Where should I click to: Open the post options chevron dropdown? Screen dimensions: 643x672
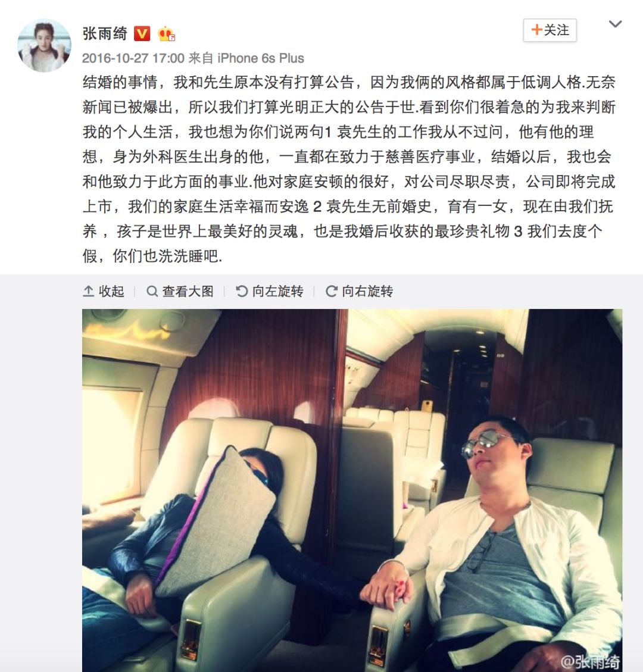tap(615, 24)
